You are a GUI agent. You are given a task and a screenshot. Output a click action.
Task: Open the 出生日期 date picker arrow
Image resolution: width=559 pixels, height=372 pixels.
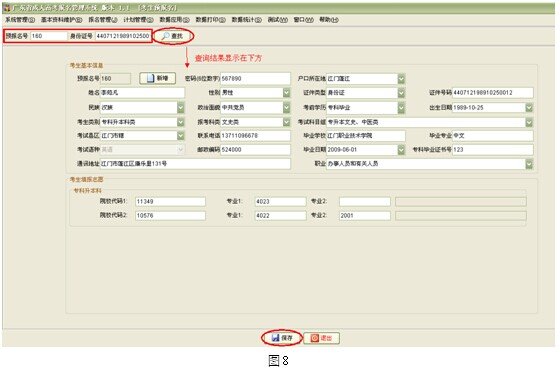[x=529, y=107]
